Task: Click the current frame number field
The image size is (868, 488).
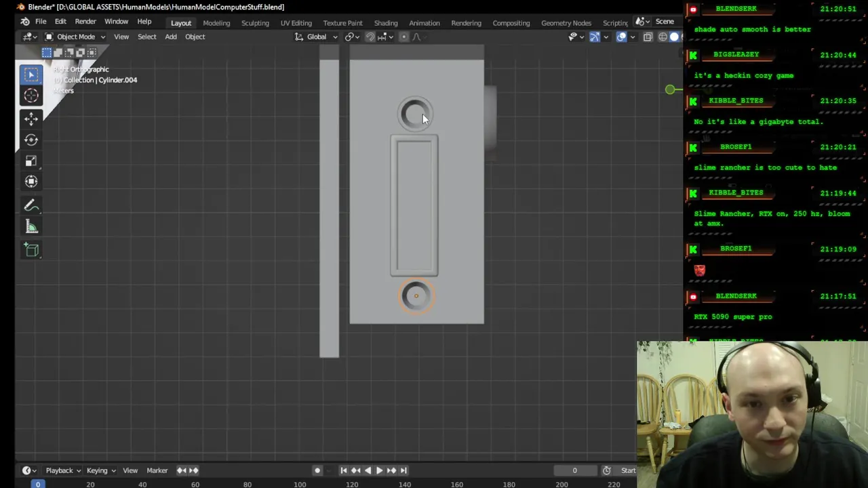Action: coord(574,470)
